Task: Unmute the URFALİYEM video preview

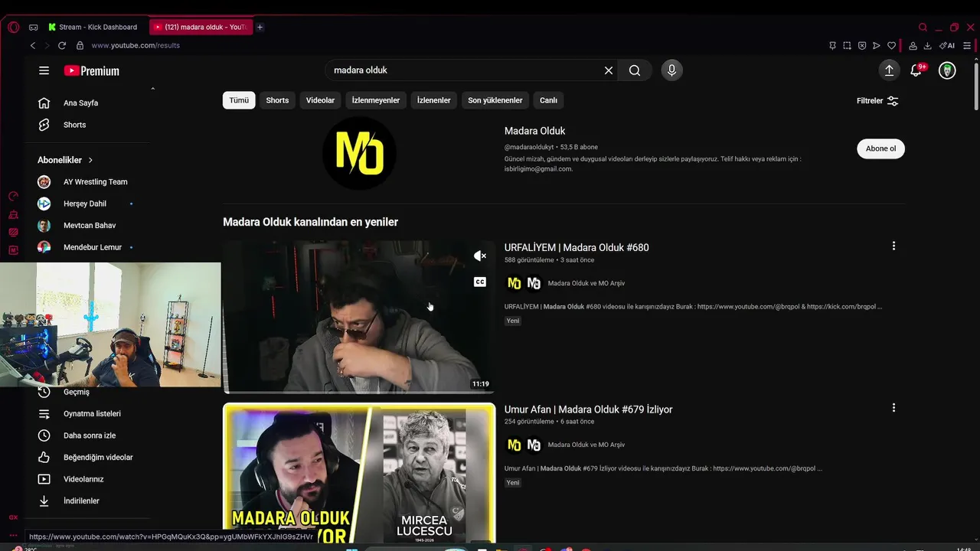Action: (x=480, y=256)
